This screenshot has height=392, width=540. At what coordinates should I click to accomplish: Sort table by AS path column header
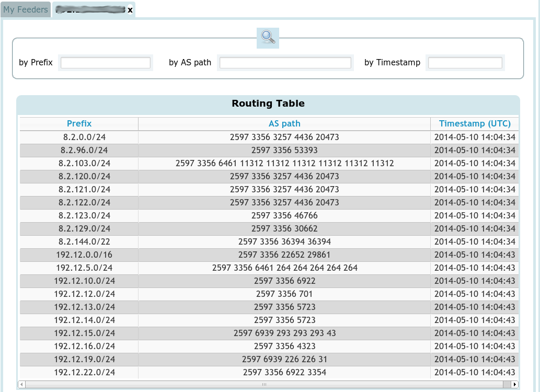point(284,124)
